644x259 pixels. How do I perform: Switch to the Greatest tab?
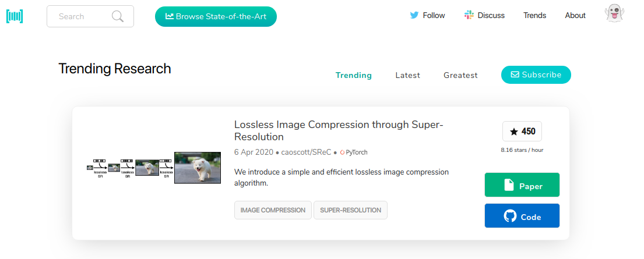(x=460, y=75)
